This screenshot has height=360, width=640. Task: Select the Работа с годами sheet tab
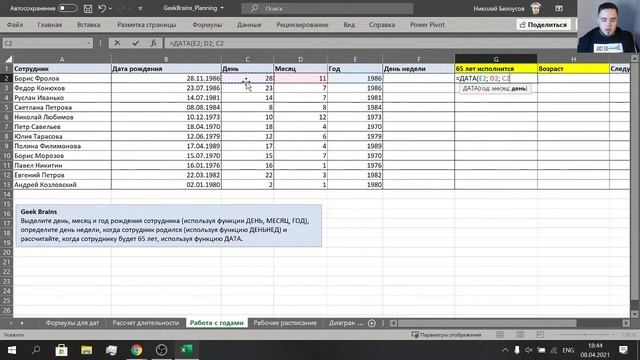tap(217, 323)
